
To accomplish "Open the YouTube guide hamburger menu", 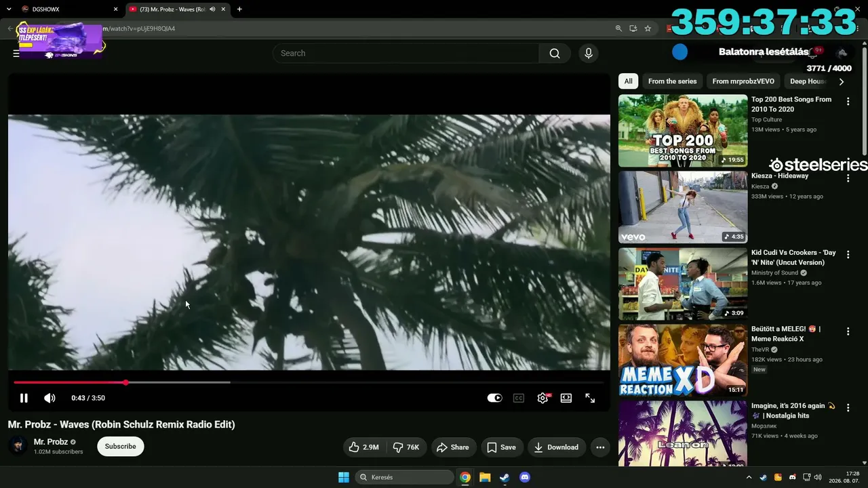I will 16,54.
